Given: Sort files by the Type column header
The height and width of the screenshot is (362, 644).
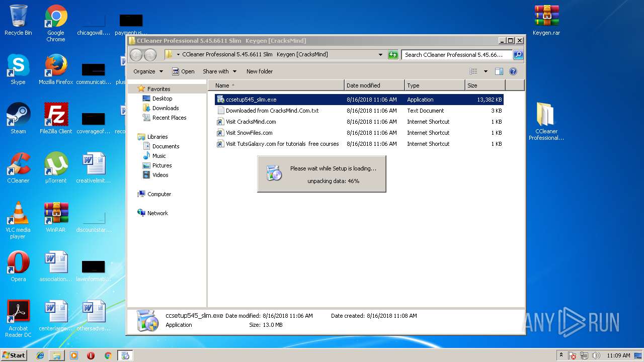Looking at the screenshot, I should click(x=435, y=85).
